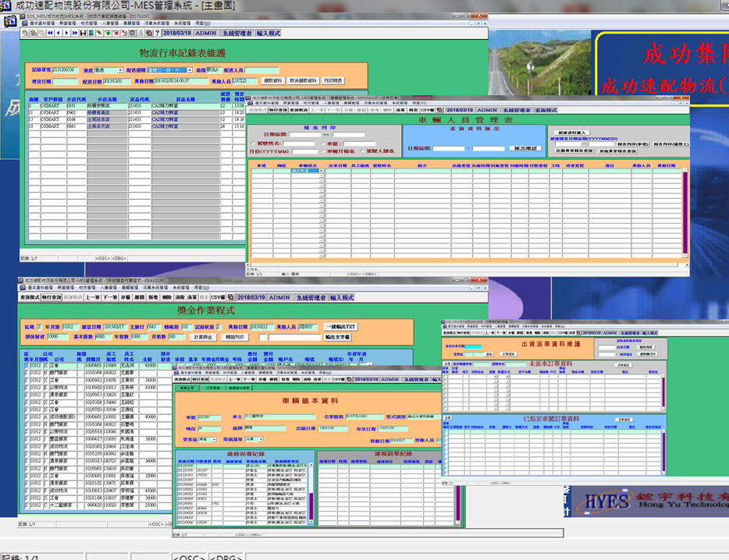This screenshot has width=729, height=560.
Task: Click 取消擷取資料 button
Action: (x=303, y=81)
